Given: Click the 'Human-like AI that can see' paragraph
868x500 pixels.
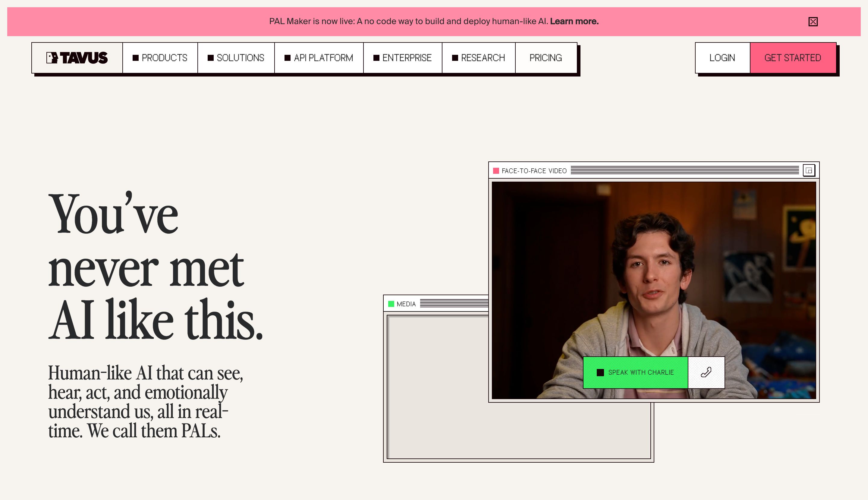Looking at the screenshot, I should (x=145, y=402).
